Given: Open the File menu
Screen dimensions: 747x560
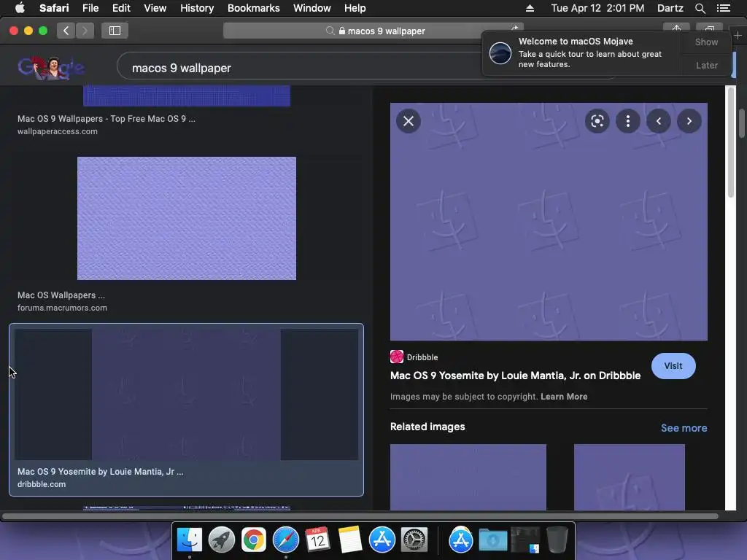Looking at the screenshot, I should (x=90, y=8).
